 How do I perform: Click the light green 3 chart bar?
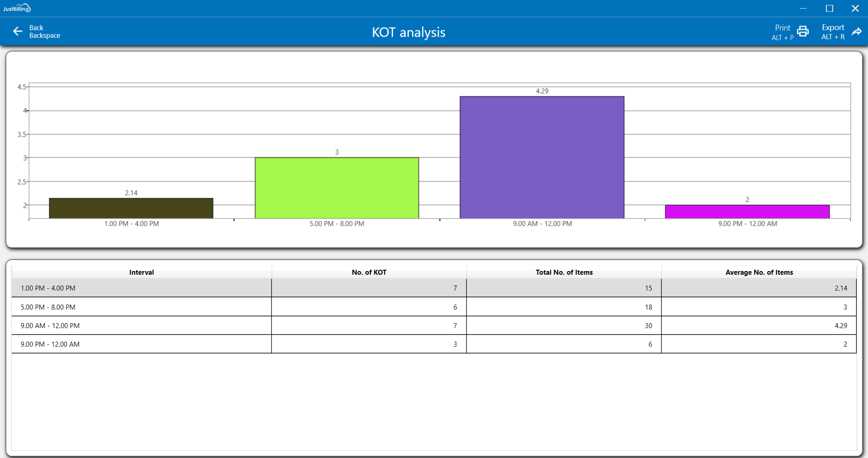tap(337, 188)
